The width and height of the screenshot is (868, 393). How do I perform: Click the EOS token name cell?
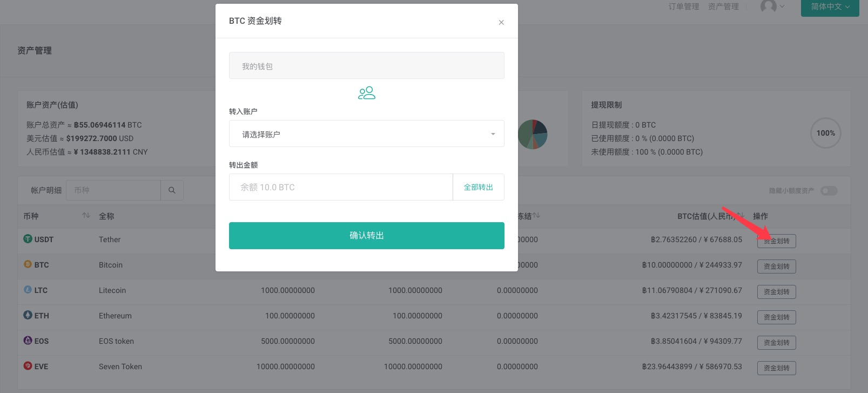point(116,341)
